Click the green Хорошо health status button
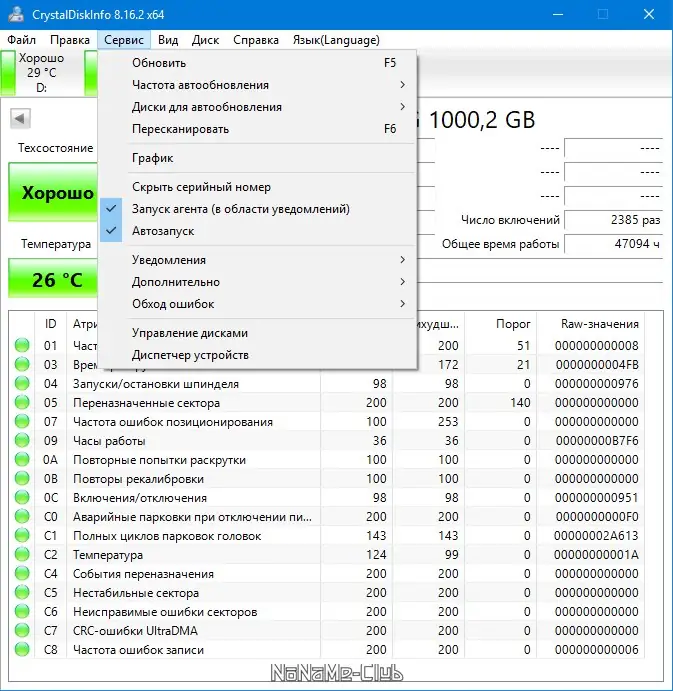The width and height of the screenshot is (673, 691). tap(53, 192)
